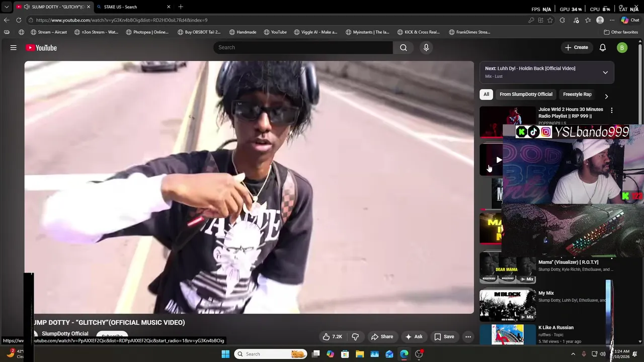The image size is (644, 362).
Task: Visit the SlumpDotty Official channel name
Action: (65, 334)
